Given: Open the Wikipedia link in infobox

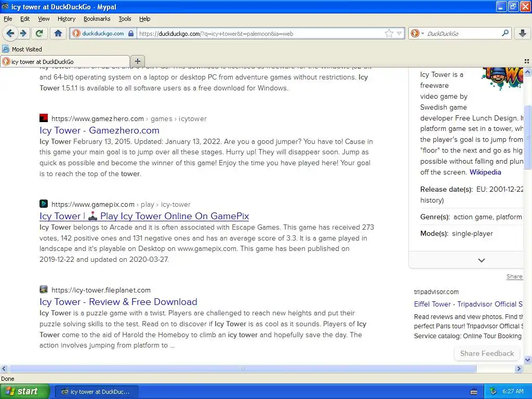Looking at the screenshot, I should point(485,172).
